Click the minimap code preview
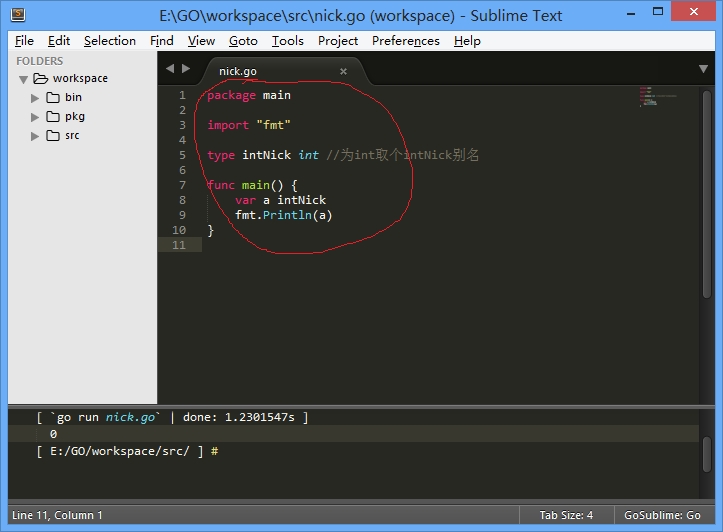The height and width of the screenshot is (532, 723). [x=657, y=96]
